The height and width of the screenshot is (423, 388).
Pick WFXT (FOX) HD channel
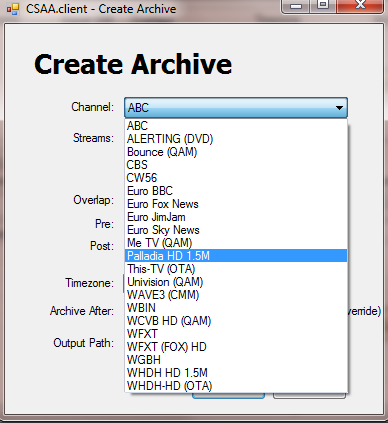click(236, 347)
